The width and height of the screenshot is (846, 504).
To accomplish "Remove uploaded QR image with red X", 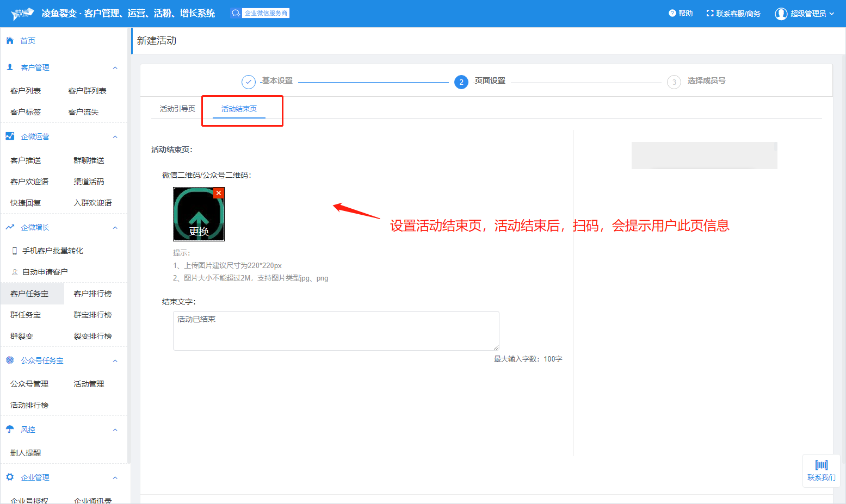I will 219,193.
